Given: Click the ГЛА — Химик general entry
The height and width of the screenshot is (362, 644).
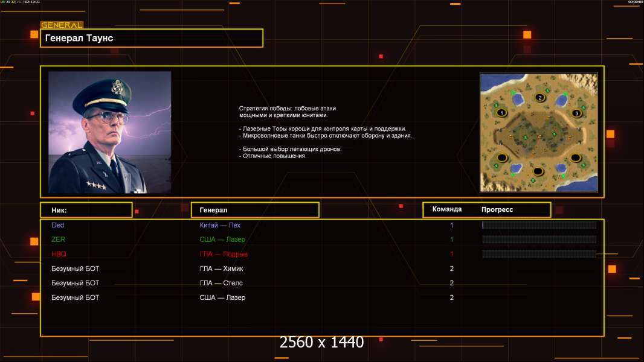Looking at the screenshot, I should point(221,268).
